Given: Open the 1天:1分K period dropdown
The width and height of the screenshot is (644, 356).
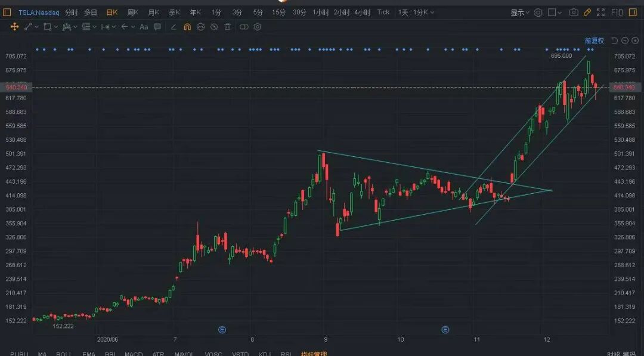Looking at the screenshot, I should click(x=416, y=13).
